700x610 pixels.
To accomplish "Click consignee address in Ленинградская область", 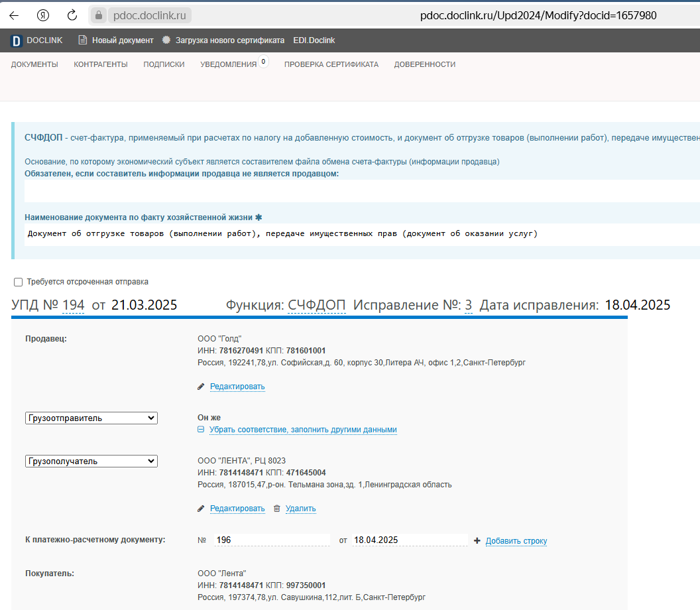I will pos(325,485).
